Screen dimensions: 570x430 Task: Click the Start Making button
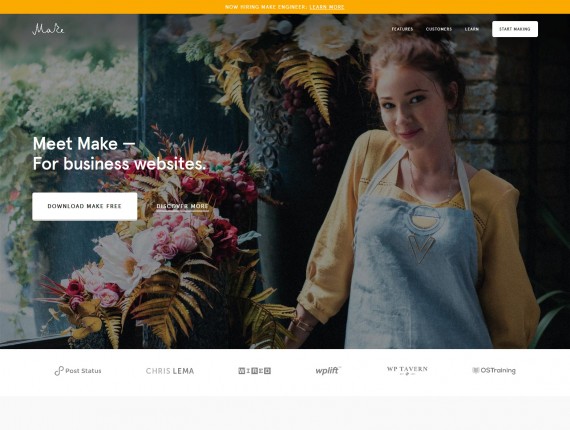coord(515,29)
